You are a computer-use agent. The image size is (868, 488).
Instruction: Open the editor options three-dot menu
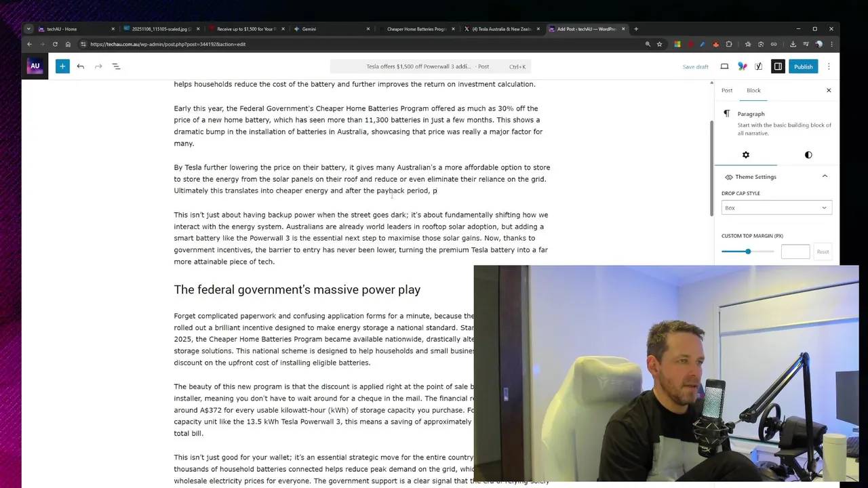click(829, 66)
